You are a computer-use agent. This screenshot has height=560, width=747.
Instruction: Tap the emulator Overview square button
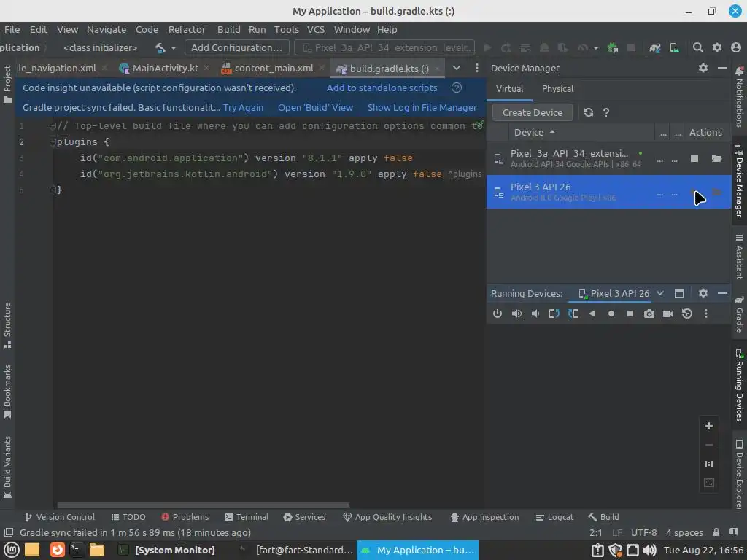pos(630,314)
